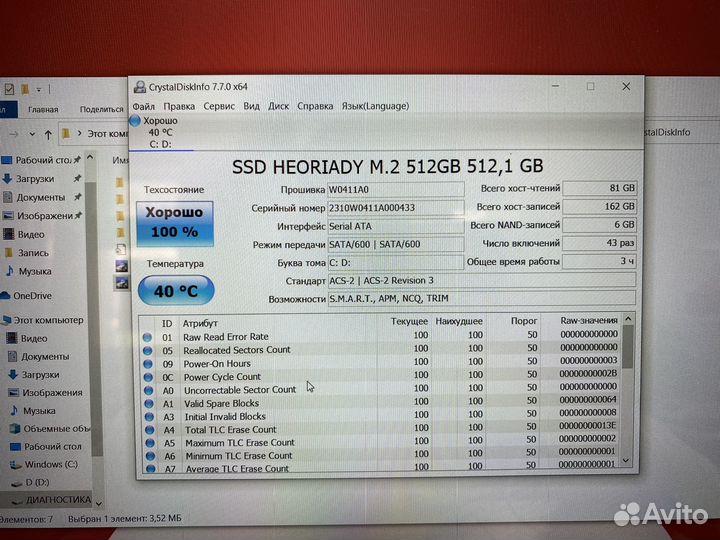This screenshot has height=540, width=720.
Task: Click the Режим передачи field SATA/600
Action: click(x=395, y=244)
